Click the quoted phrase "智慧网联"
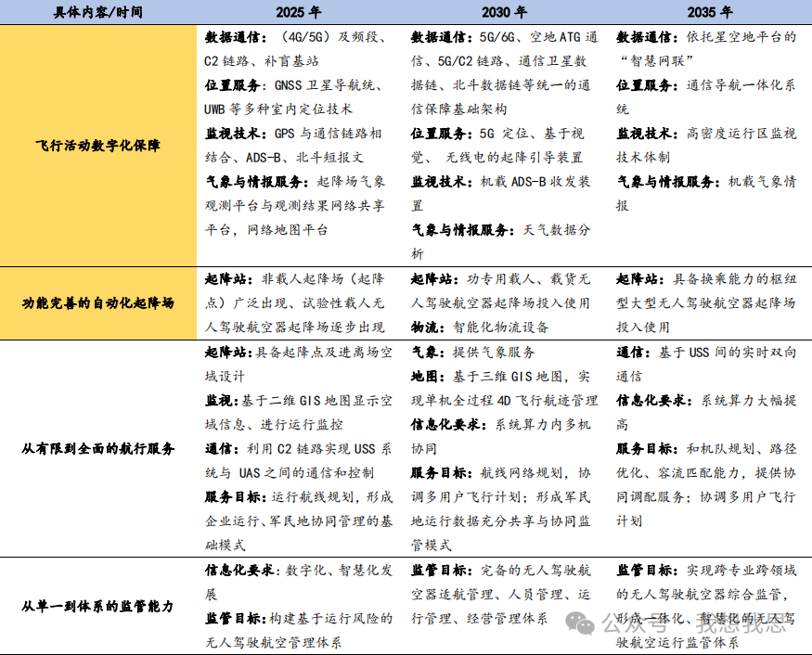The image size is (812, 655). 658,61
